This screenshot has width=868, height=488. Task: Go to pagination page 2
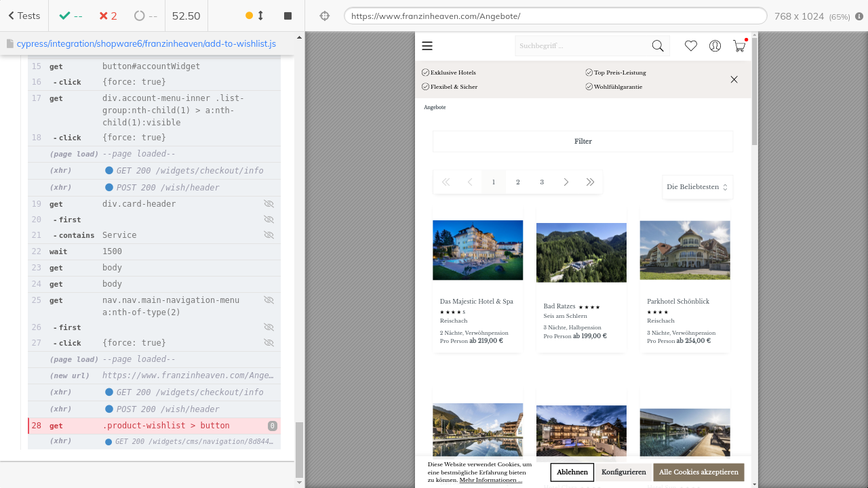click(x=517, y=182)
